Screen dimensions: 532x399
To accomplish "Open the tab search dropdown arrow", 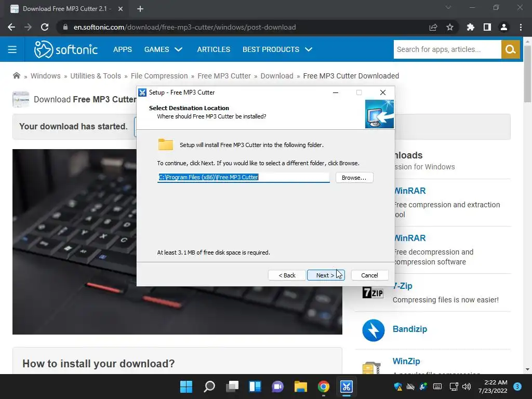I will (448, 7).
